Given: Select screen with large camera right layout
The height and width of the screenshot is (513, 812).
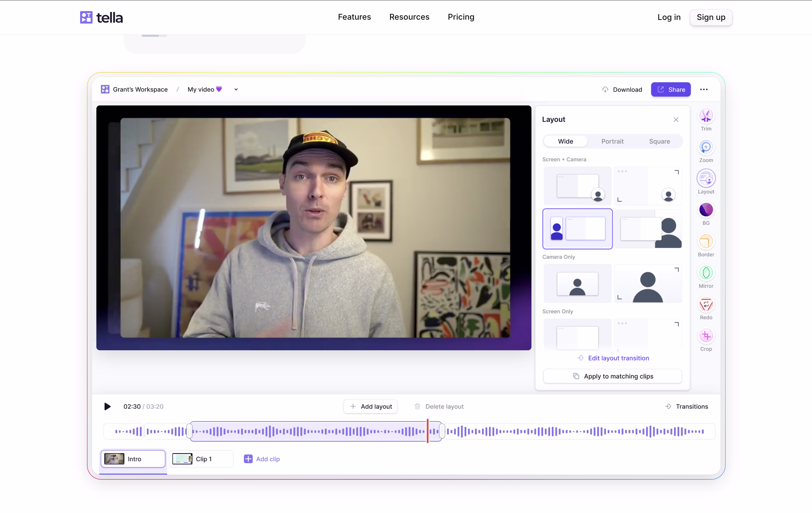Looking at the screenshot, I should 648,229.
